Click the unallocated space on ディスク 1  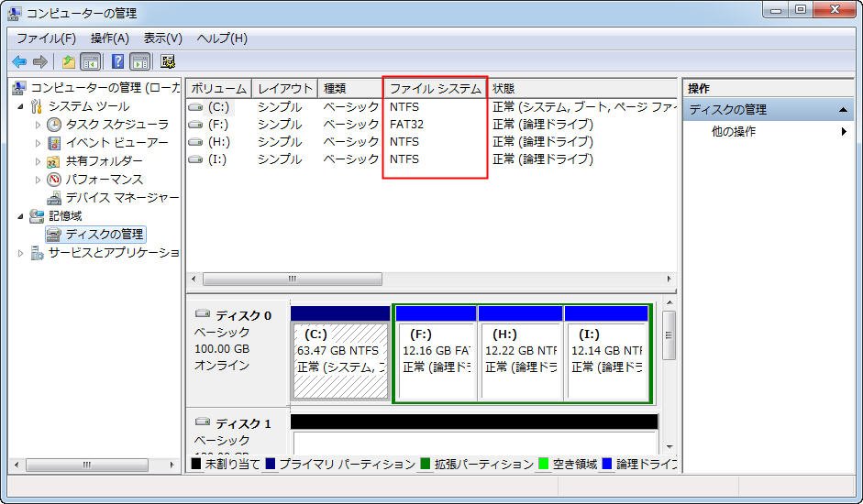[474, 443]
